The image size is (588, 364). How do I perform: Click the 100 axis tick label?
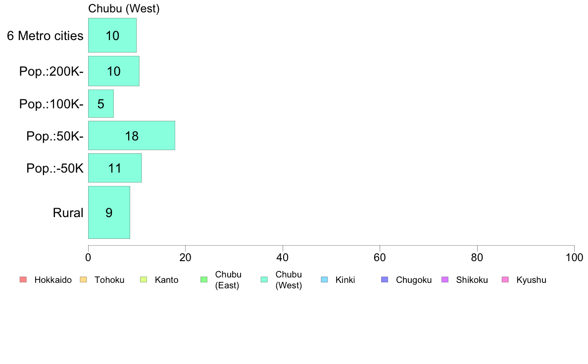574,258
